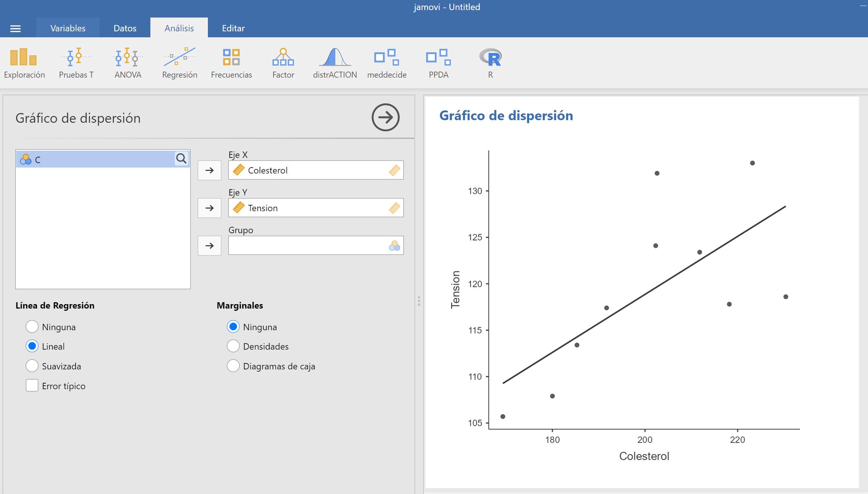This screenshot has height=494, width=868.
Task: Open the Frecuencias analysis menu
Action: (231, 63)
